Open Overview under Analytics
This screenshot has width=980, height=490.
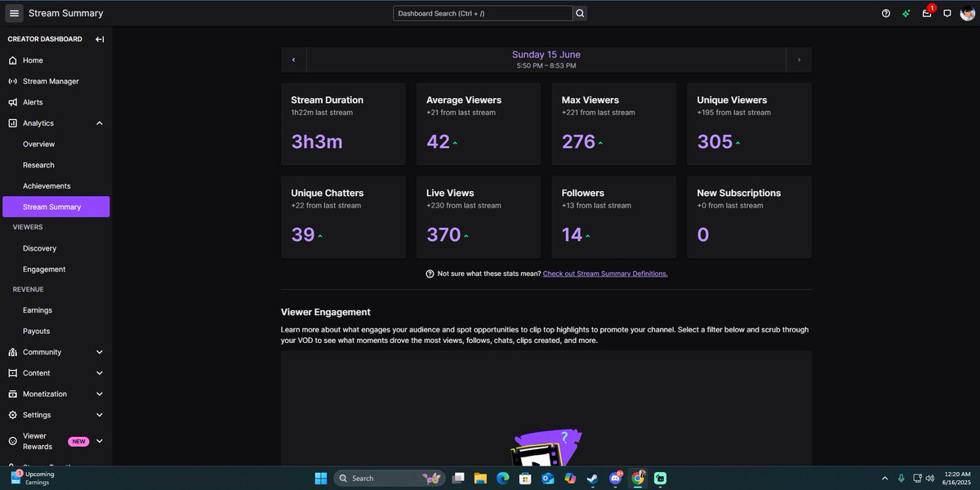point(39,145)
